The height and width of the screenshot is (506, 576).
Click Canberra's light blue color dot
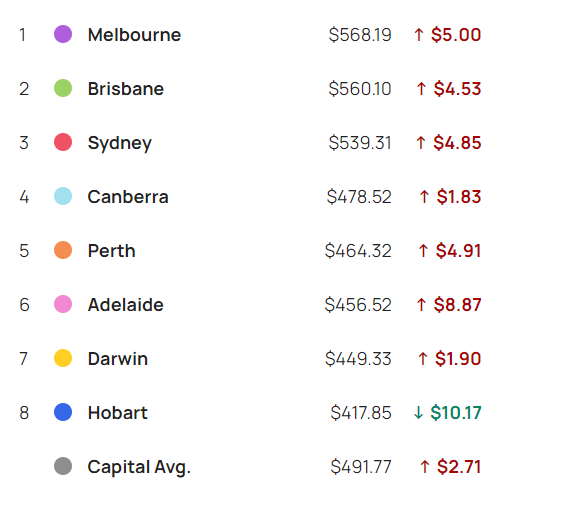coord(63,196)
